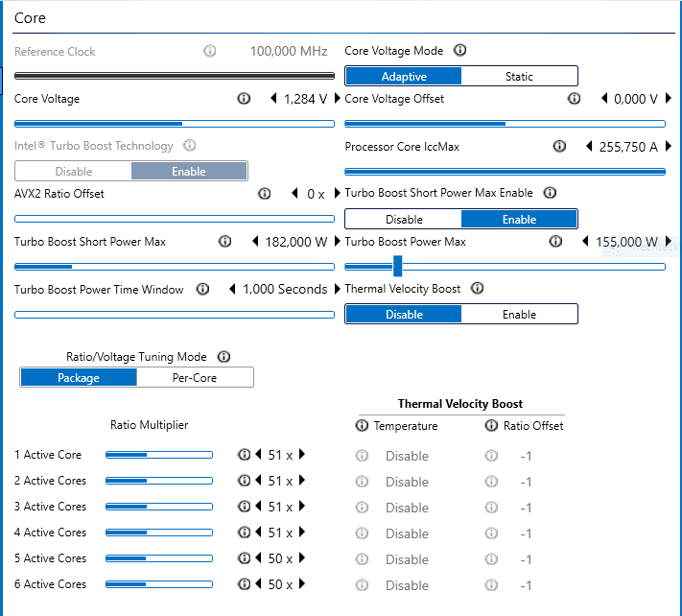The width and height of the screenshot is (682, 616).
Task: Decrease Turbo Boost Power Max wattage
Action: tap(585, 241)
